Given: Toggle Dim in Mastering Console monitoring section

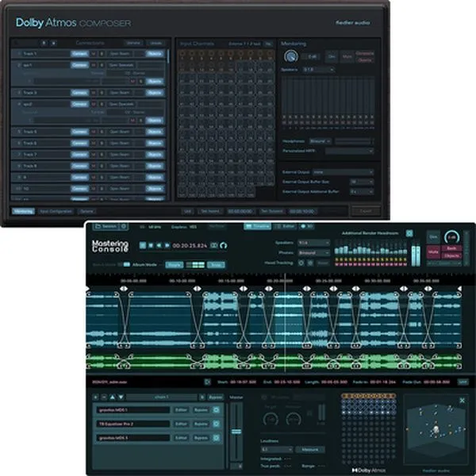Looking at the screenshot, I should click(433, 237).
